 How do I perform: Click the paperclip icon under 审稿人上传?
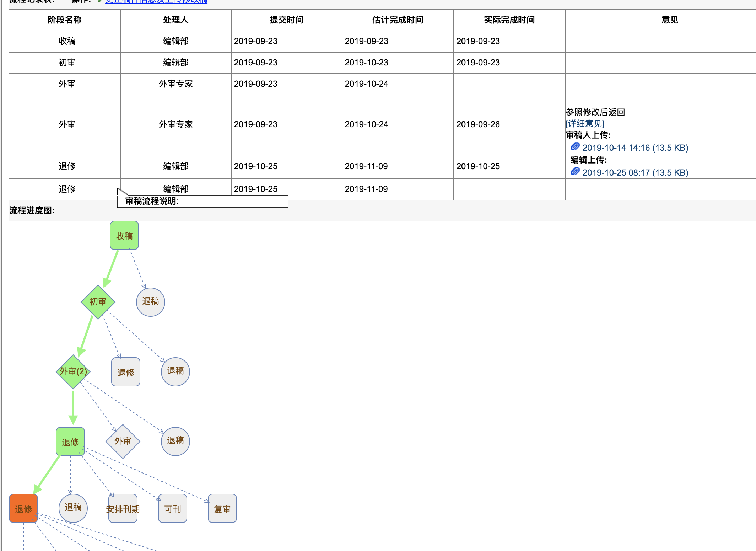pyautogui.click(x=575, y=146)
